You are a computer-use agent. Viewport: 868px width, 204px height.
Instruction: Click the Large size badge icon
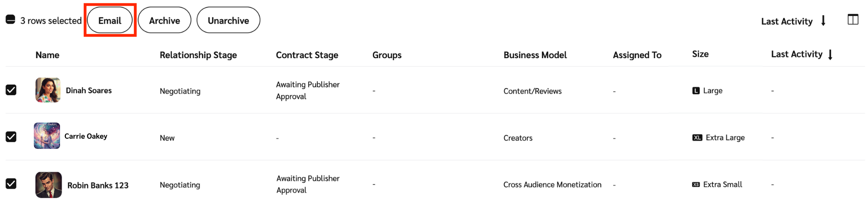[x=695, y=91]
